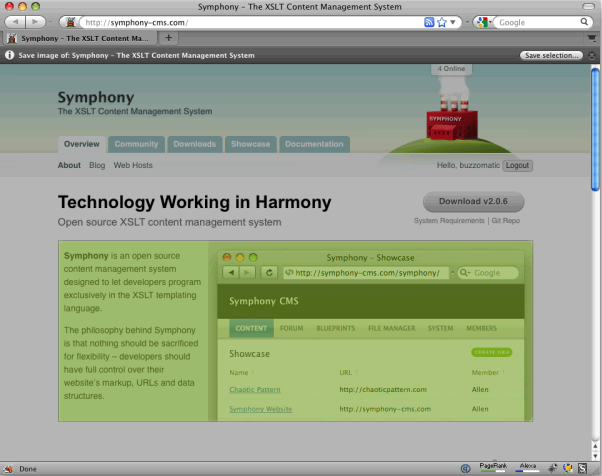Click scrollbar up arrow
The height and width of the screenshot is (476, 602).
595,446
